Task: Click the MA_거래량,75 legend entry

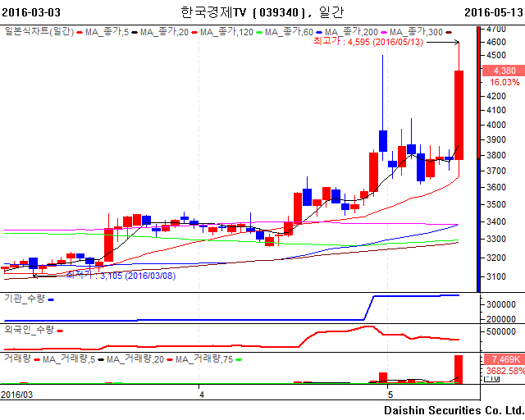Action: pyautogui.click(x=204, y=359)
